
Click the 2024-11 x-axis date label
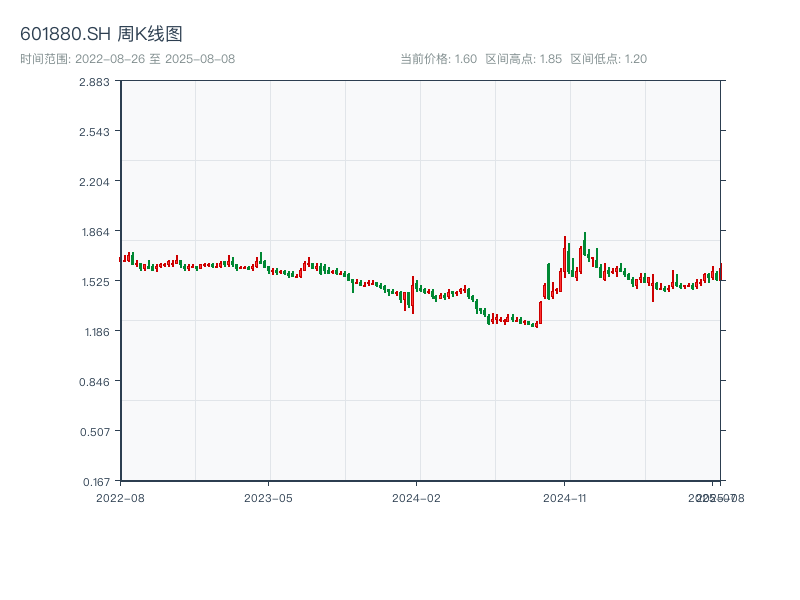tap(565, 497)
